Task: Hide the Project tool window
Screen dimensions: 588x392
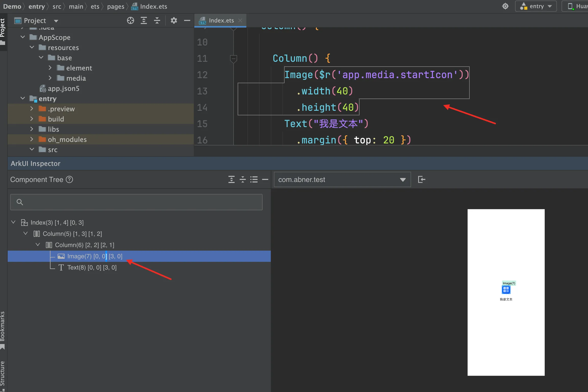Action: [x=187, y=20]
